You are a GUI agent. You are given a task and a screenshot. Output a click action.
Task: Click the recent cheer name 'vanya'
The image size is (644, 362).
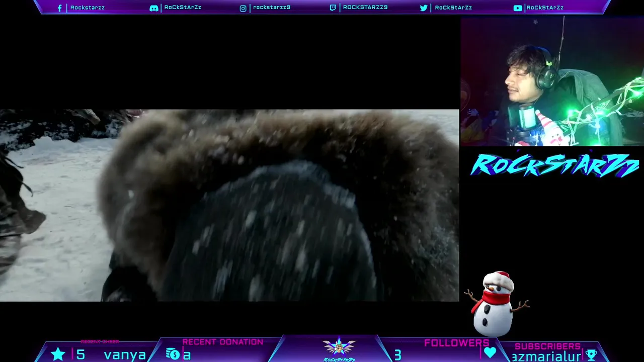(x=125, y=355)
